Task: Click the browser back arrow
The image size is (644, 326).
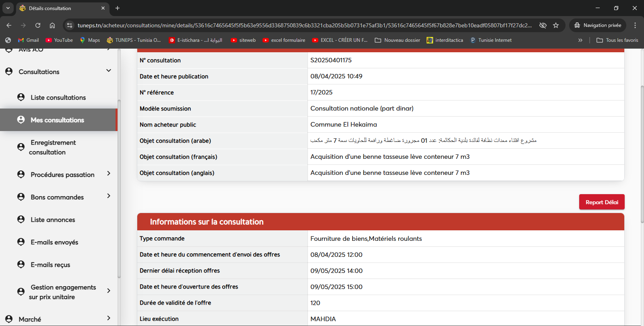Action: tap(9, 25)
